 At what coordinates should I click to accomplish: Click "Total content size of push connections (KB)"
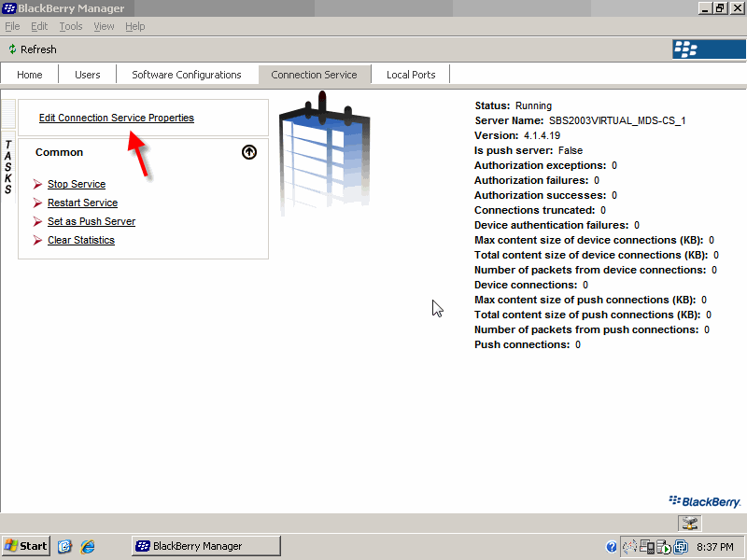587,315
